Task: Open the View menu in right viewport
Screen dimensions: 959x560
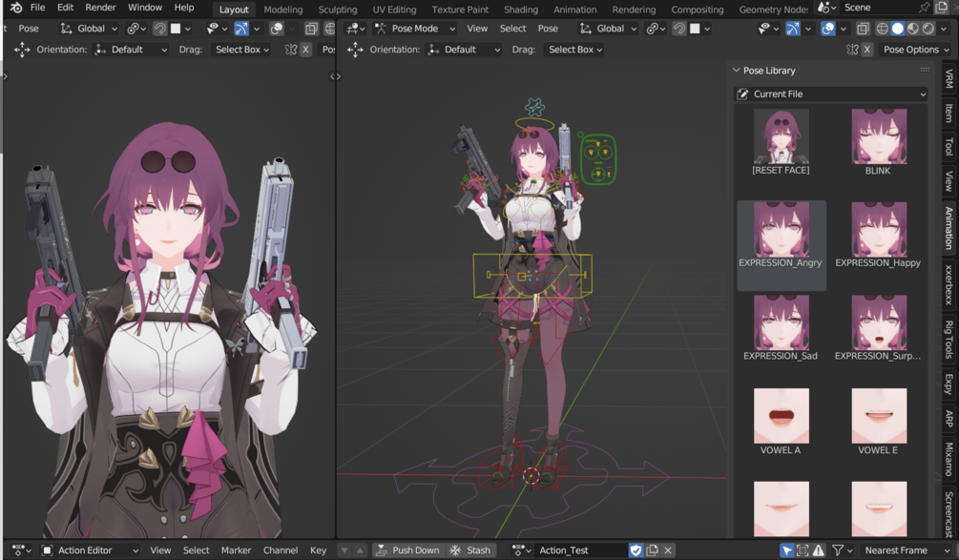Action: [x=477, y=28]
